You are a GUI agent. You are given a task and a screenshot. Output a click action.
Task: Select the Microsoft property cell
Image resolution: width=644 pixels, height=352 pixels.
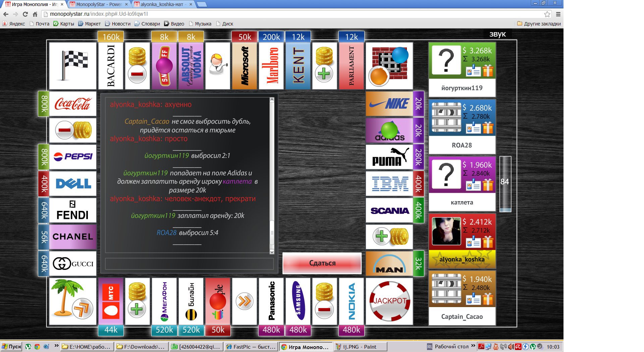[245, 66]
